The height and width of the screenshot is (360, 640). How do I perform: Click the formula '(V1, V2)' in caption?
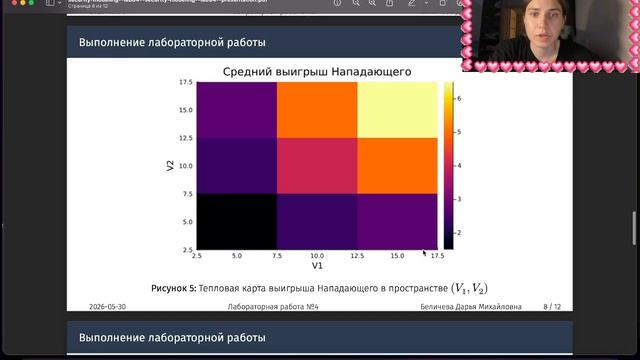469,288
